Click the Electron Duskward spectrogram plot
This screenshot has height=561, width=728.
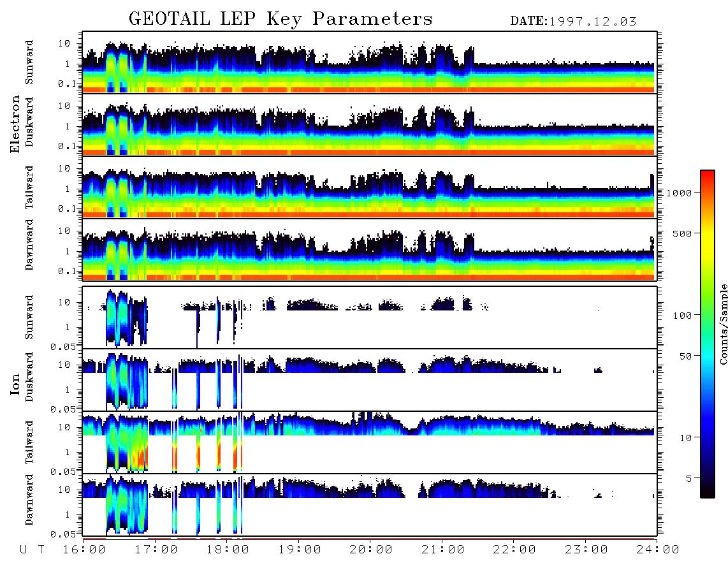tap(370, 124)
